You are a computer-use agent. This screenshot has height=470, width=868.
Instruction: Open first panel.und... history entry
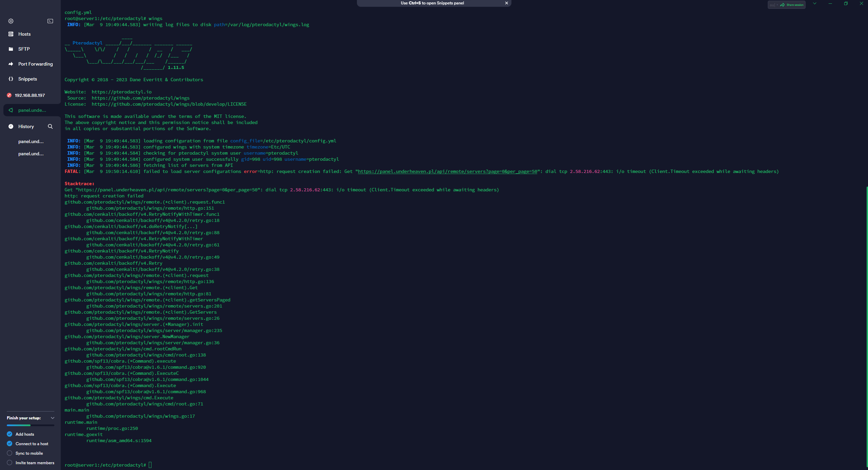[x=31, y=141]
